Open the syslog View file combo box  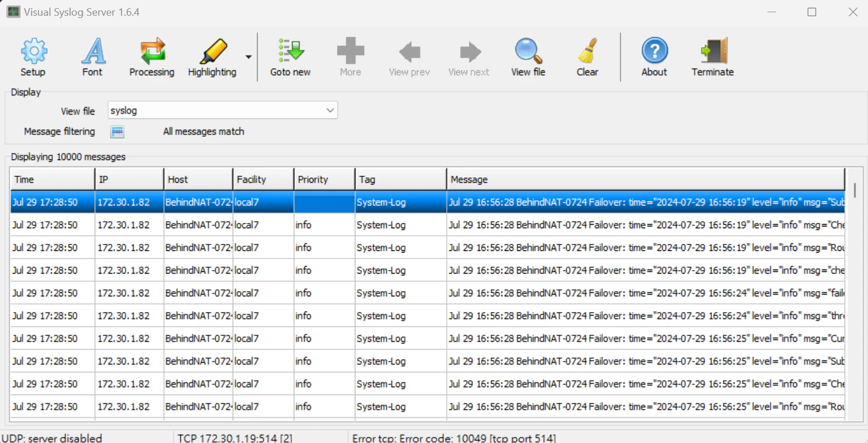click(x=223, y=110)
